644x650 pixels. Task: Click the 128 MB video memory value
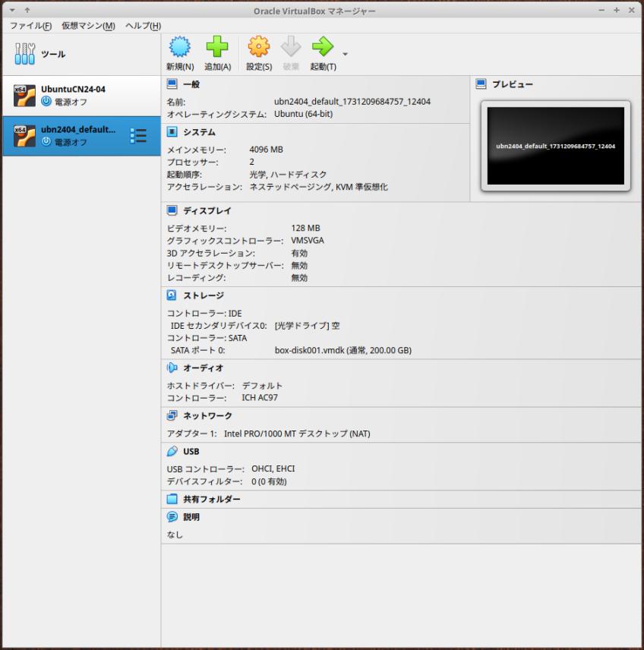coord(305,228)
